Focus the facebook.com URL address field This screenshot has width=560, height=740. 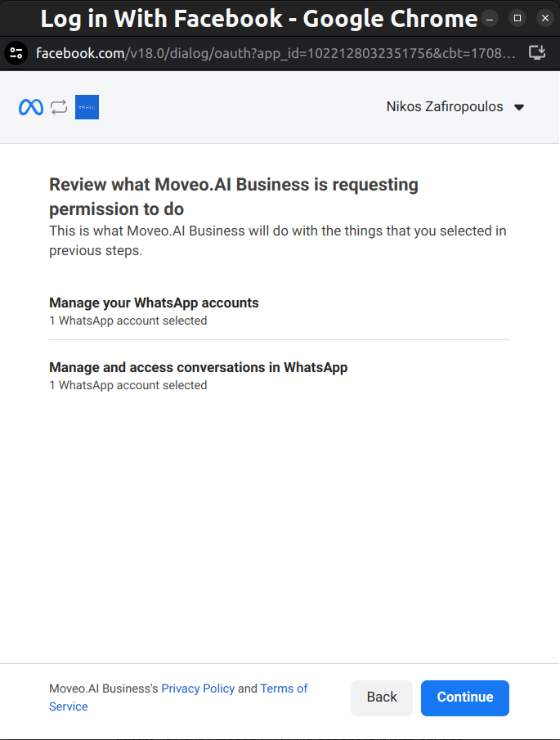tap(278, 54)
